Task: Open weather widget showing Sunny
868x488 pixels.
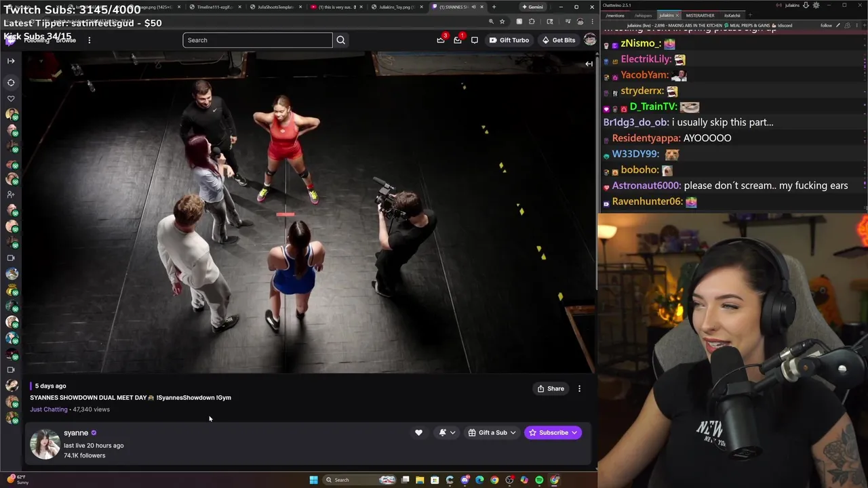Action: point(18,479)
